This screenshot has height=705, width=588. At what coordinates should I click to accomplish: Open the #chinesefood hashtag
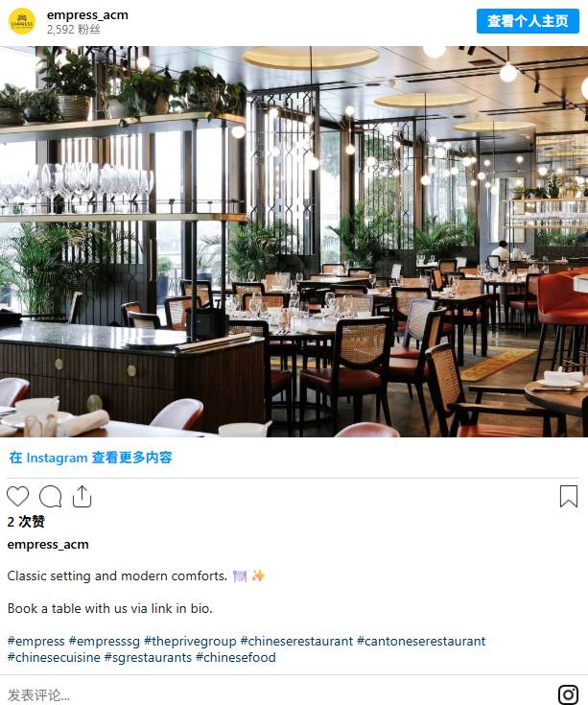(236, 657)
